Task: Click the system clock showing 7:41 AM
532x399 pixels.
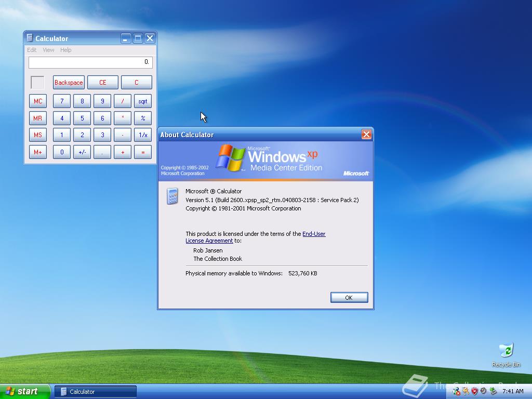Action: pos(513,392)
